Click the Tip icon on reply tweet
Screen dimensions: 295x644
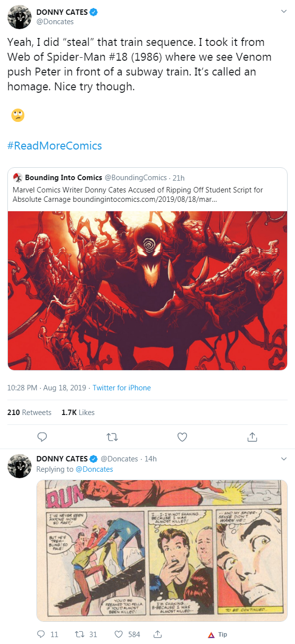coord(218,635)
